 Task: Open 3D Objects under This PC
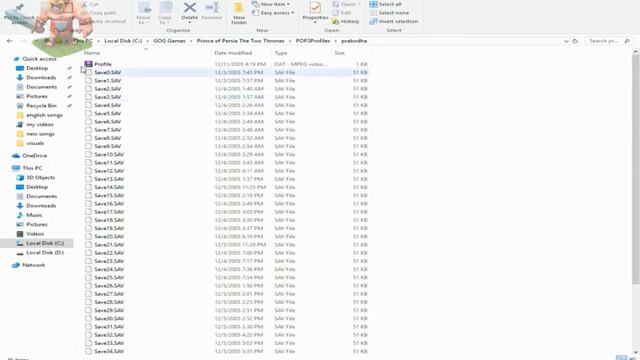click(x=40, y=178)
